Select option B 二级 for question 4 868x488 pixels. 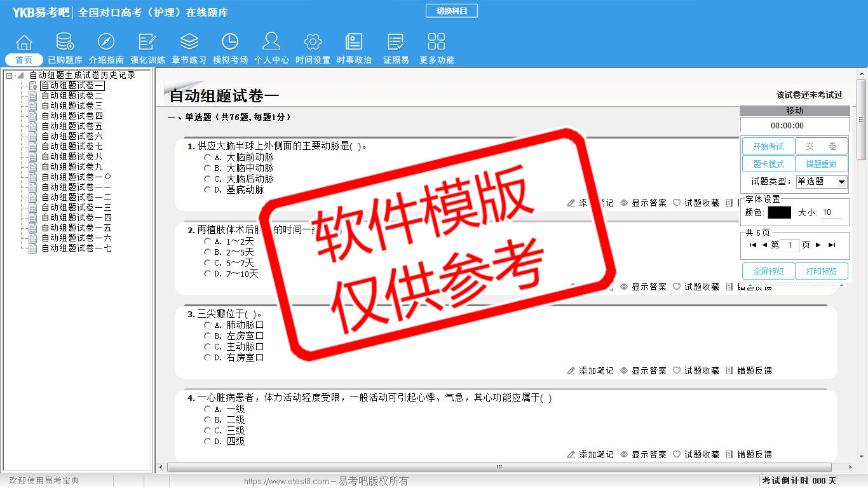pos(208,420)
